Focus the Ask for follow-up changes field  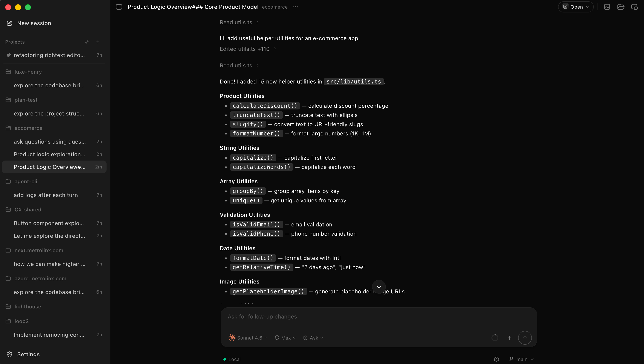tap(378, 317)
